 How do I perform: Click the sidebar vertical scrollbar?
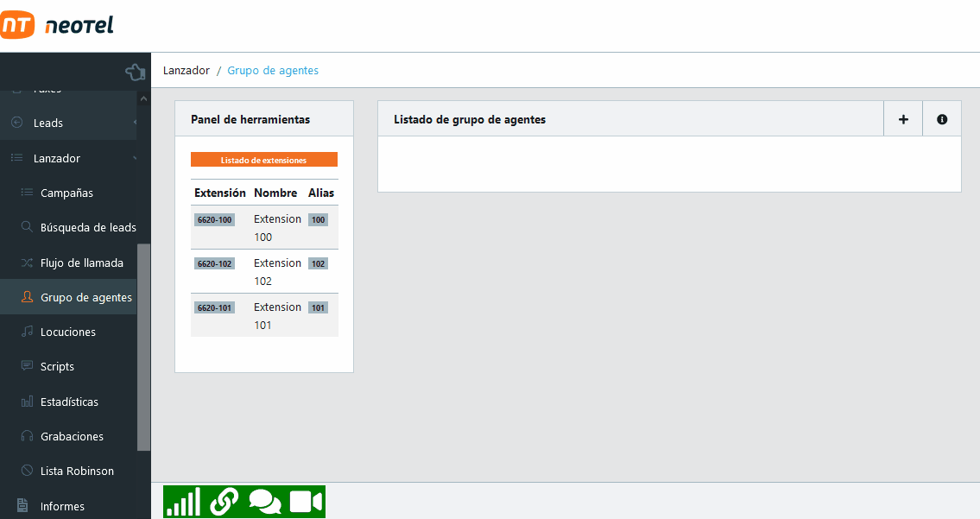[143, 345]
